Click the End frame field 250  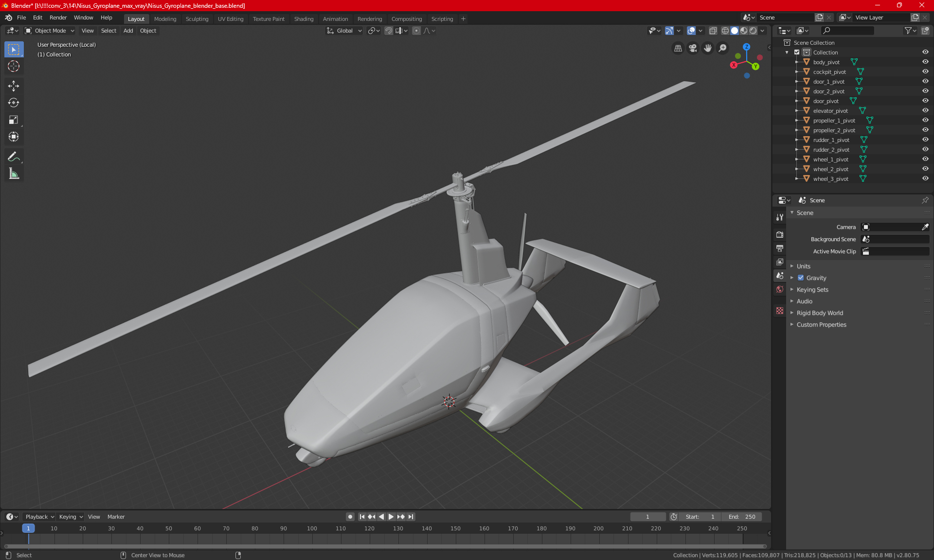742,517
